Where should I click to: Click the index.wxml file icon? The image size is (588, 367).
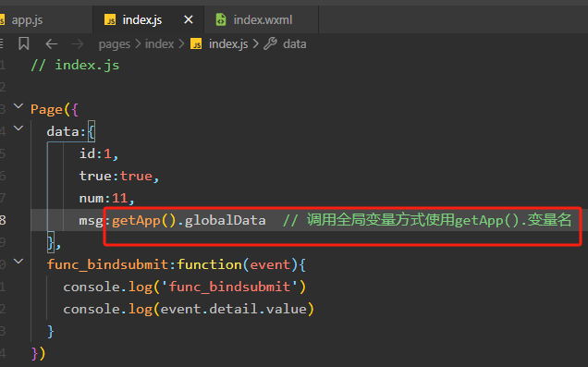coord(221,19)
